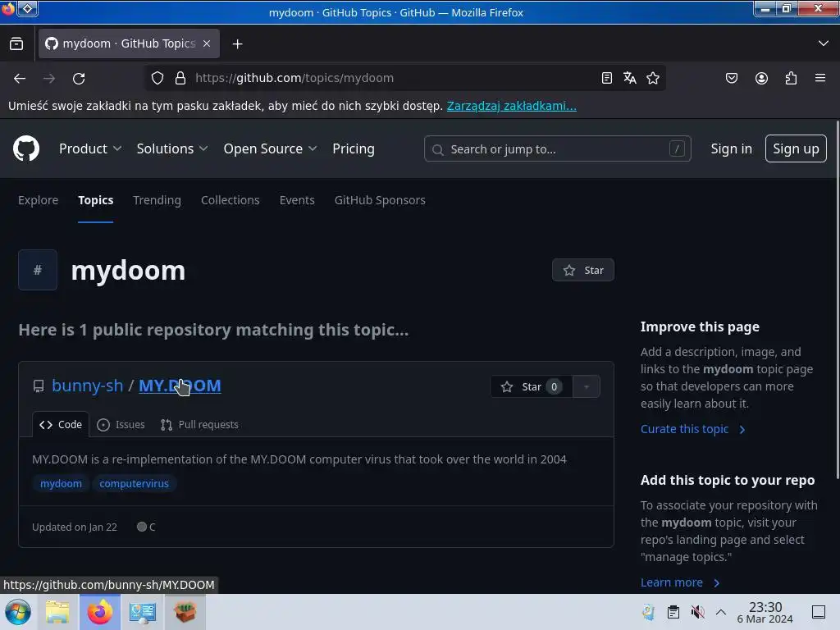Open the GitHub Sponsors tab

coord(380,200)
